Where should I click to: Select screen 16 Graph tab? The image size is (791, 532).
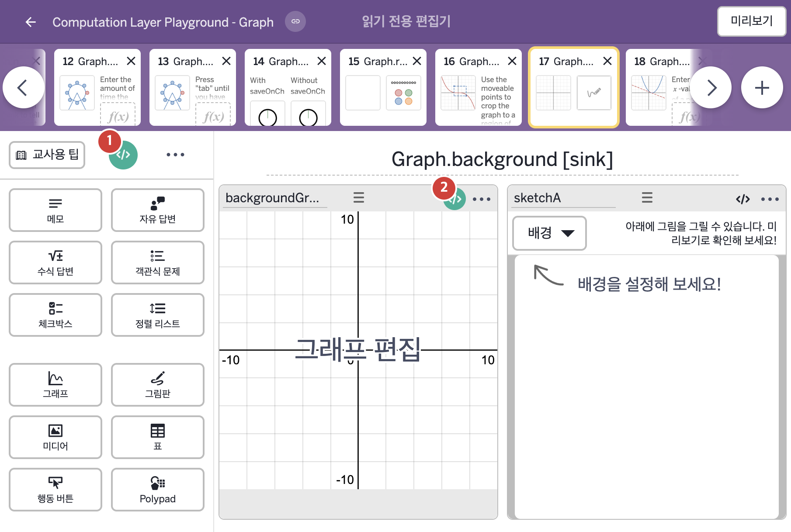pyautogui.click(x=479, y=87)
